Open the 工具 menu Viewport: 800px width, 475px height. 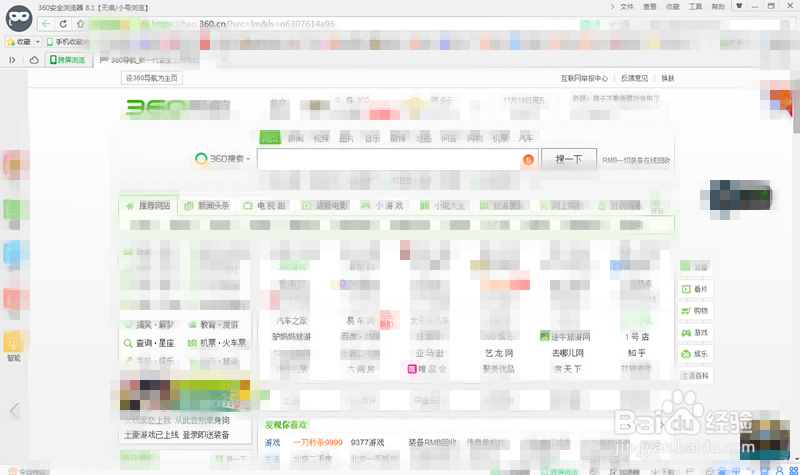(x=695, y=7)
